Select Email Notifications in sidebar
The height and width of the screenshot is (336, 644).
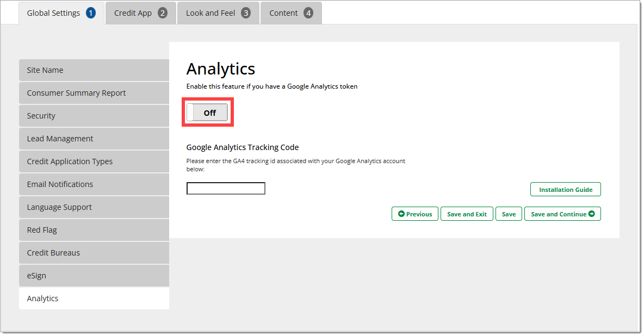(x=94, y=184)
